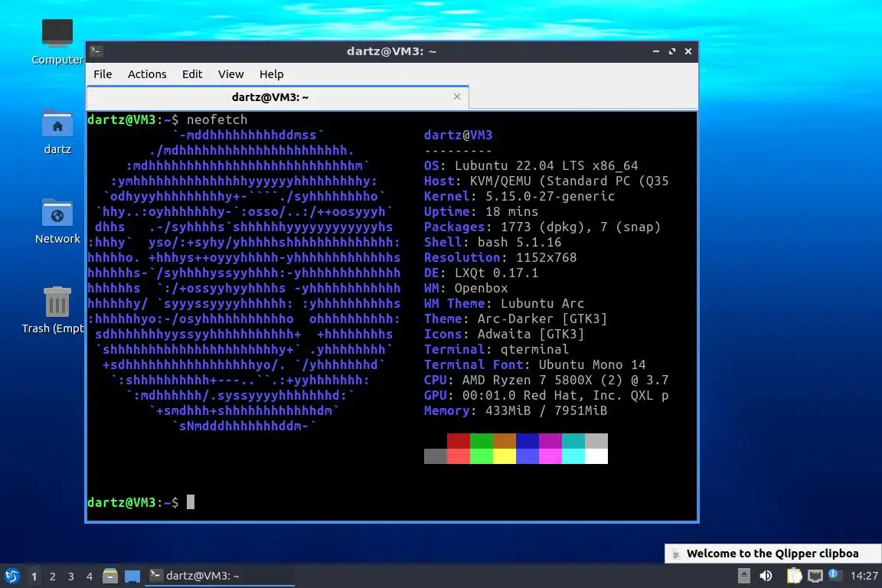Maximize the terminal window
The height and width of the screenshot is (588, 882).
pyautogui.click(x=671, y=51)
